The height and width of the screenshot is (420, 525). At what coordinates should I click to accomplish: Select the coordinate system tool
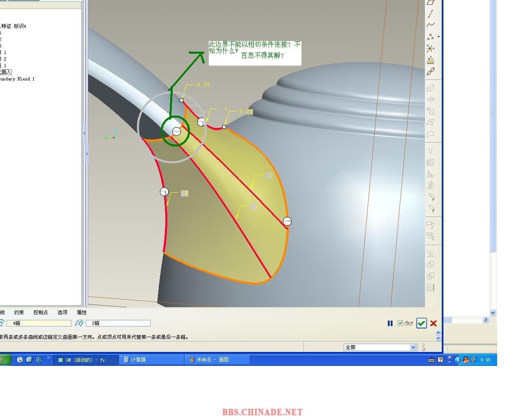click(430, 48)
